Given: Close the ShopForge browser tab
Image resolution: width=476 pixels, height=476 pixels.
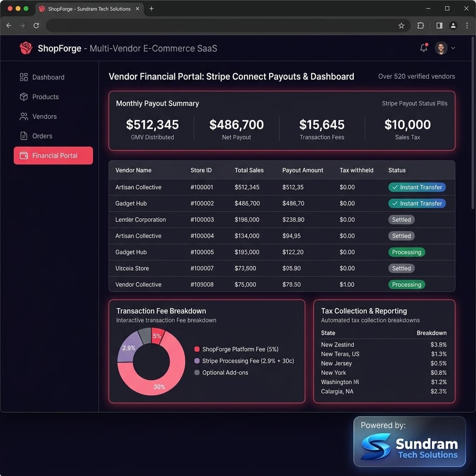Looking at the screenshot, I should pos(137,8).
